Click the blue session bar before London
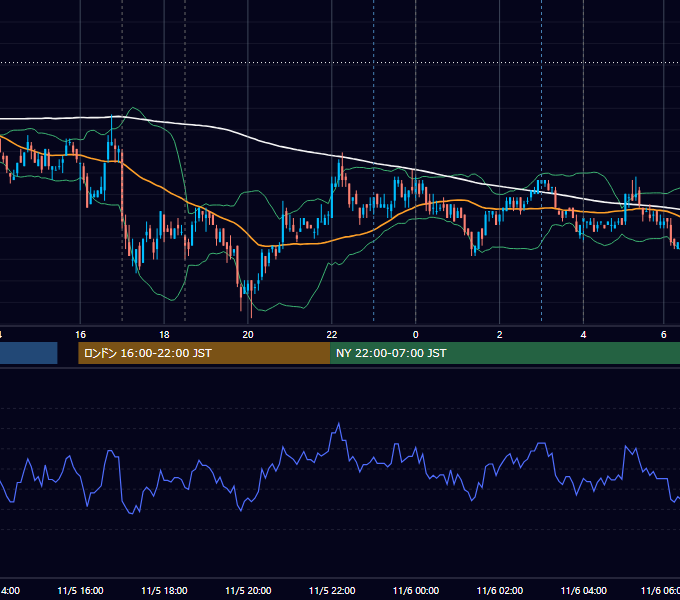This screenshot has height=600, width=680. coord(29,353)
